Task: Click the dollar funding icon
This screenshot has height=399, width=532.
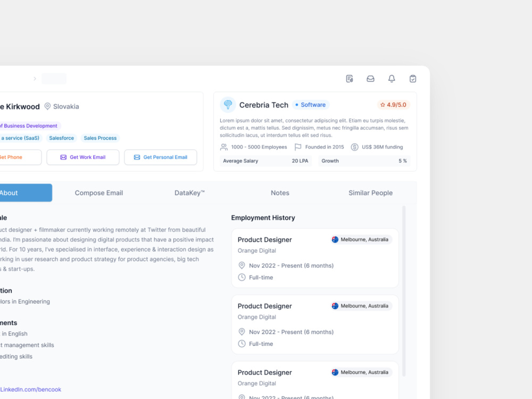Action: click(354, 147)
